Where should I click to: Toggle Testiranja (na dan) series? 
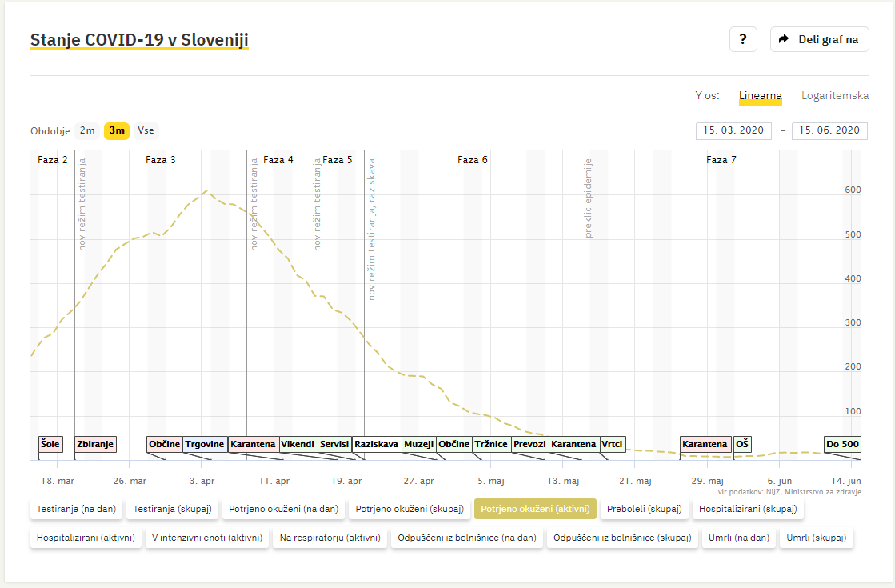point(76,509)
